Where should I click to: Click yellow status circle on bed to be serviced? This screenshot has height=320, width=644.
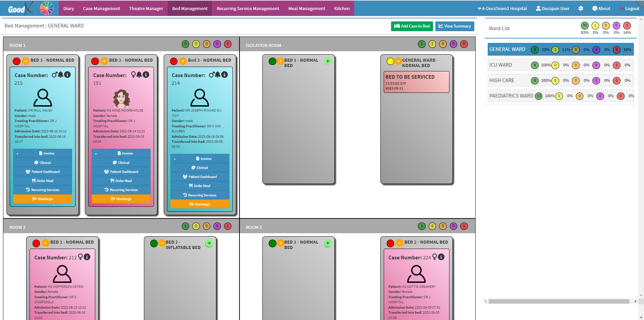390,61
